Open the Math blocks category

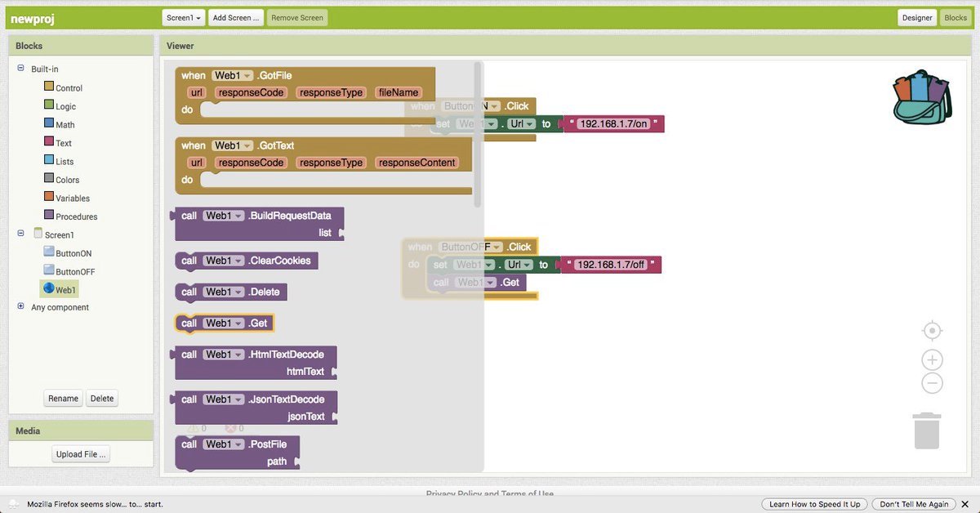point(65,125)
